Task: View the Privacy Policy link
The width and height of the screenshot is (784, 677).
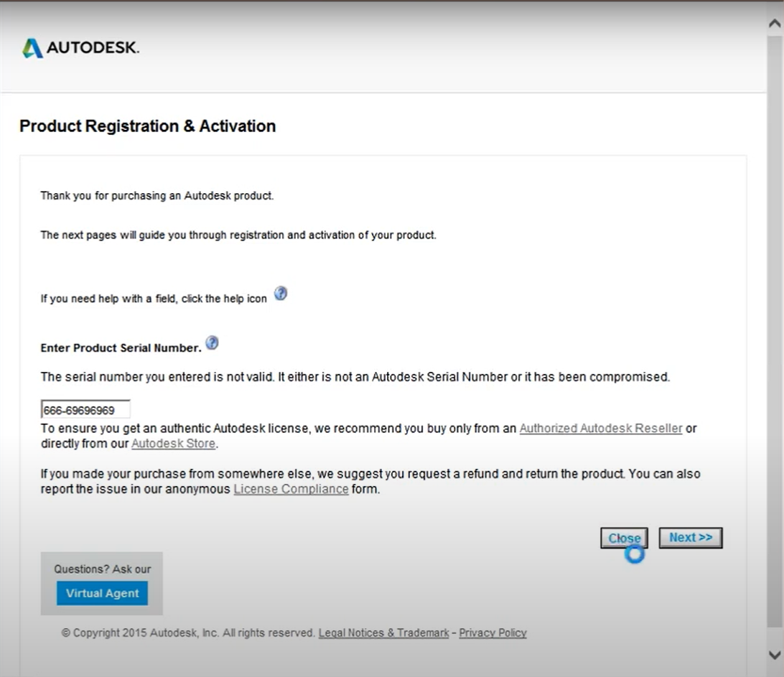Action: 493,633
